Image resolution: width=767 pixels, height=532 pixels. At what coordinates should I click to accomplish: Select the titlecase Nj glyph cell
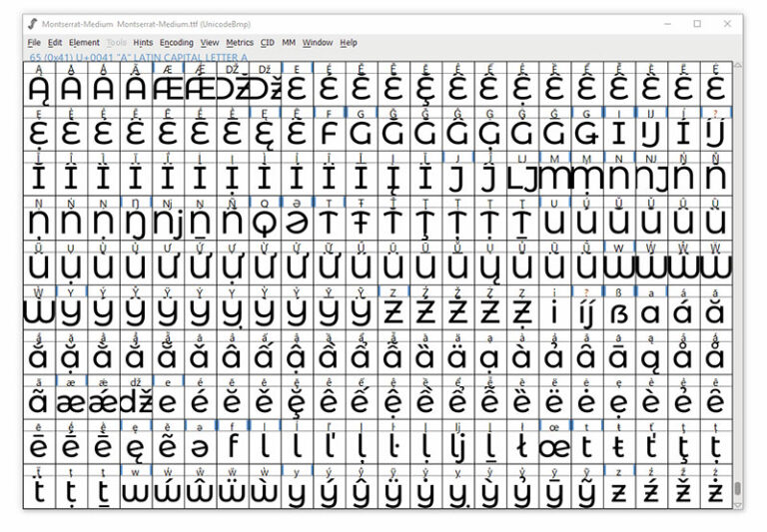coord(168,218)
